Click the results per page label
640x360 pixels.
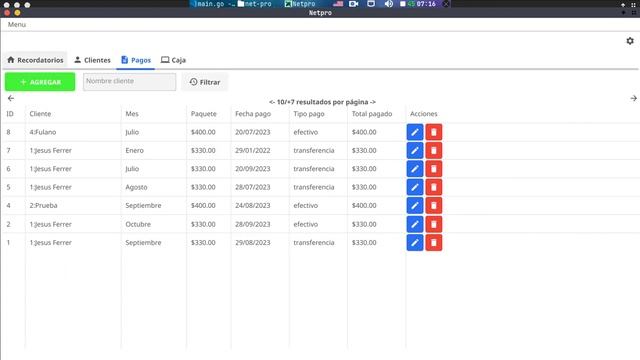tap(322, 102)
